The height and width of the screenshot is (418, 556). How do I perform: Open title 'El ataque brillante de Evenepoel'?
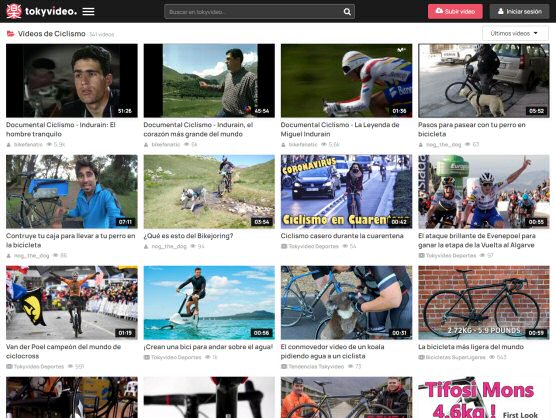477,240
